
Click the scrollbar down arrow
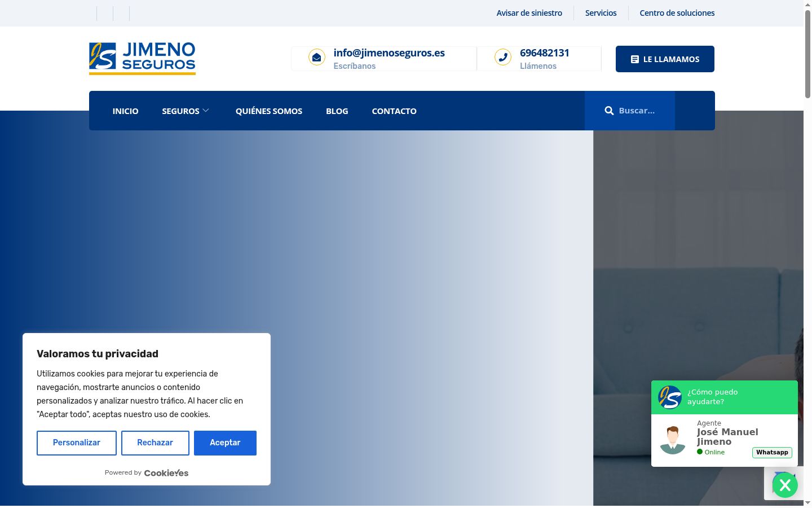coord(807,502)
